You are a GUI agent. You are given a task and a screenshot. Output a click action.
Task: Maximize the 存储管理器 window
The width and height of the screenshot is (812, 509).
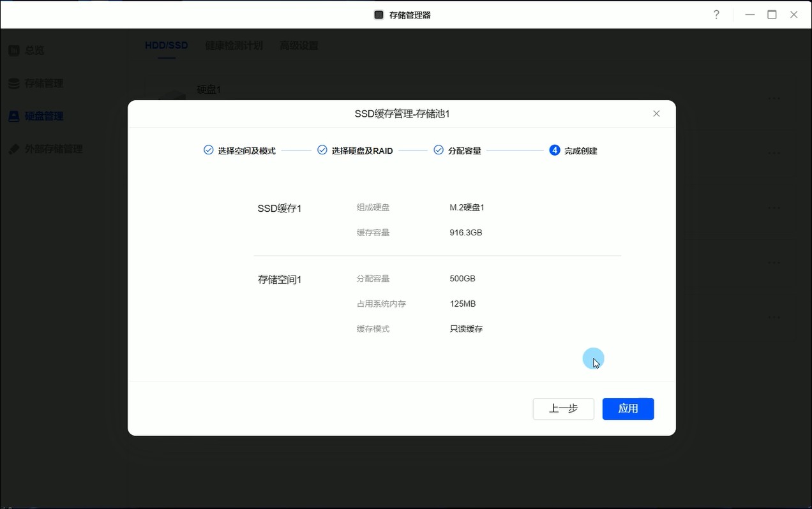(x=772, y=15)
